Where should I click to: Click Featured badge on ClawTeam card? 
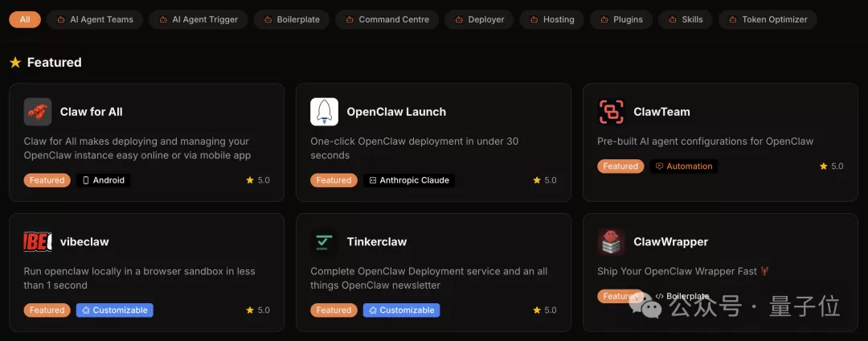click(x=620, y=166)
